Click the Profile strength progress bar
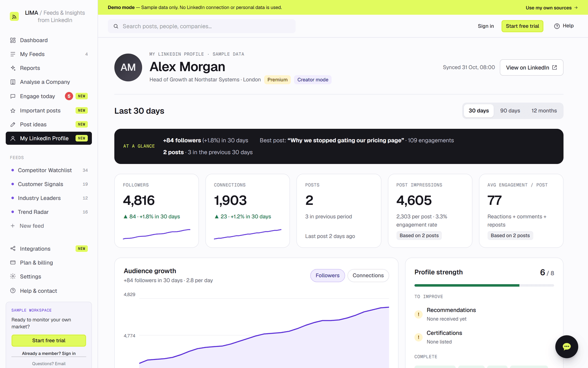Image resolution: width=588 pixels, height=368 pixels. pyautogui.click(x=484, y=285)
